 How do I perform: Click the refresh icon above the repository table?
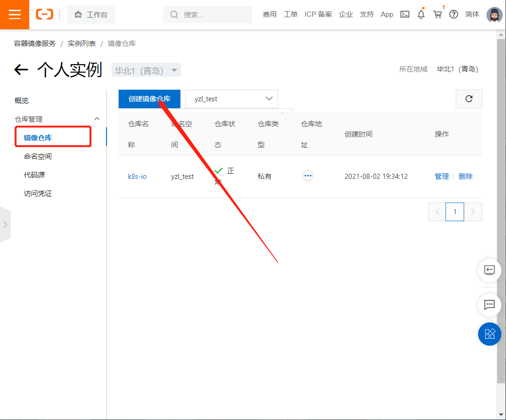click(469, 99)
